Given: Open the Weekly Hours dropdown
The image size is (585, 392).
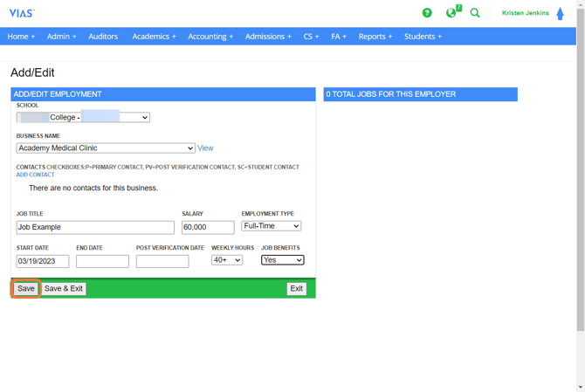Looking at the screenshot, I should click(226, 260).
